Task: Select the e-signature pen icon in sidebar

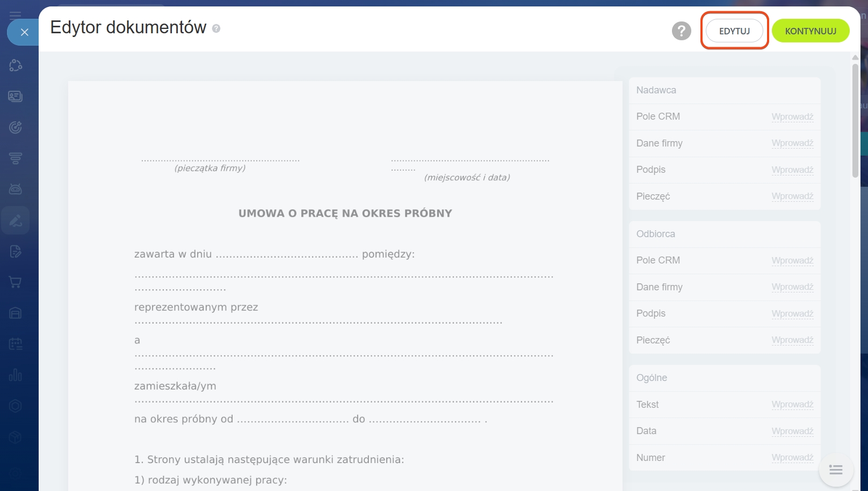Action: [16, 220]
